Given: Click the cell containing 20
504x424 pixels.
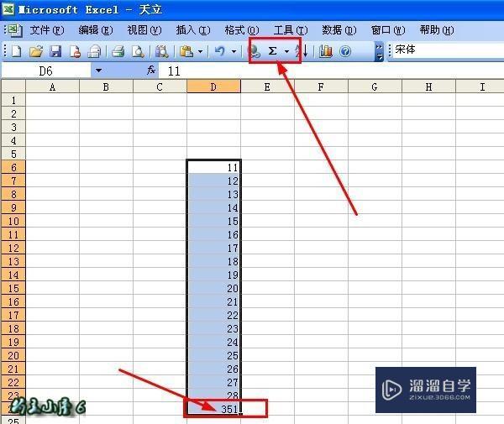Looking at the screenshot, I should tap(213, 288).
